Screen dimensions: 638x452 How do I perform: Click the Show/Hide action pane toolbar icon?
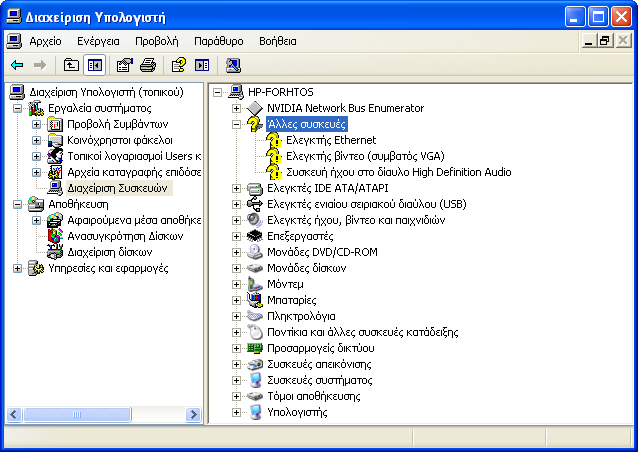click(202, 65)
